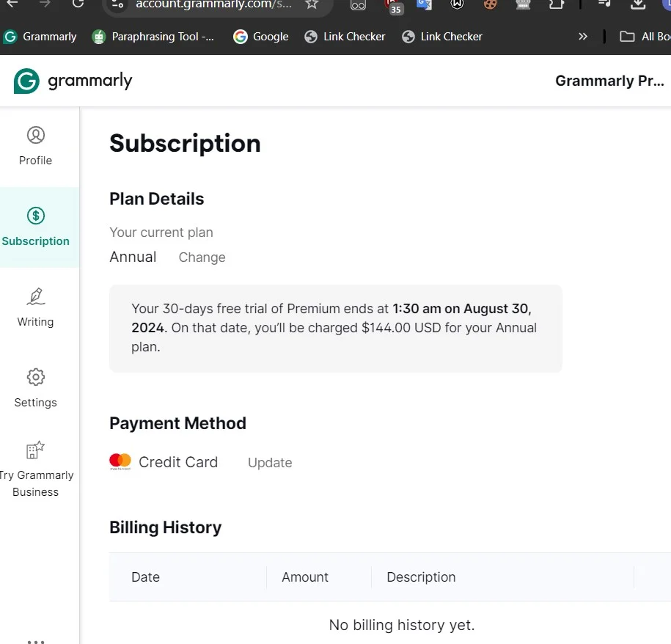
Task: Open the Grammarly bookmark
Action: [x=40, y=37]
